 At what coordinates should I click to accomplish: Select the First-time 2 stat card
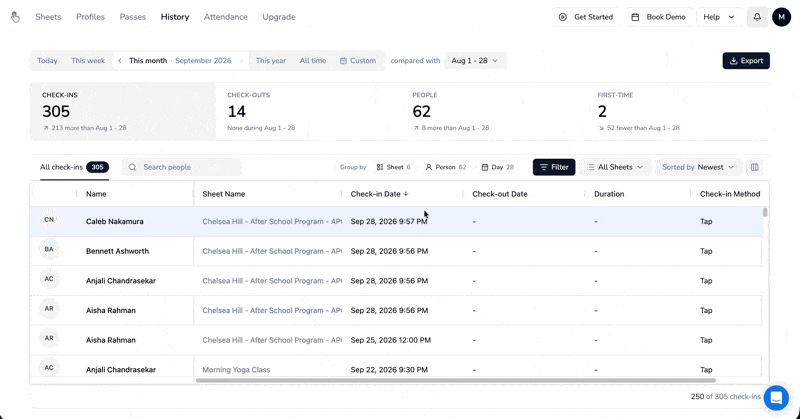click(679, 111)
